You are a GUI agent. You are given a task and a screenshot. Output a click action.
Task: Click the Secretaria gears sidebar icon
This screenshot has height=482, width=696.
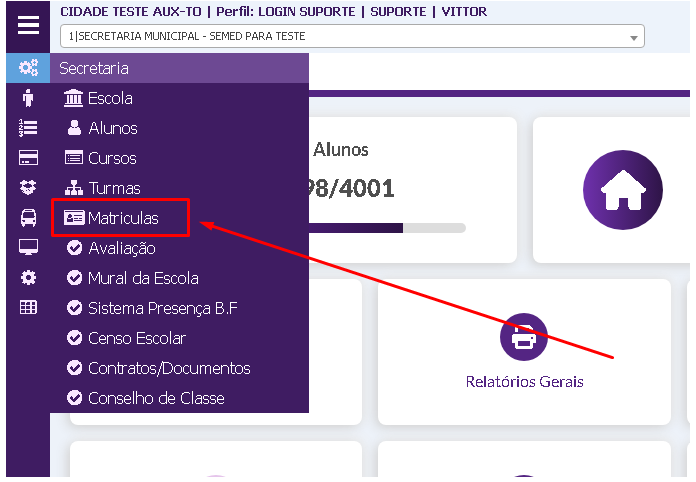pos(28,69)
